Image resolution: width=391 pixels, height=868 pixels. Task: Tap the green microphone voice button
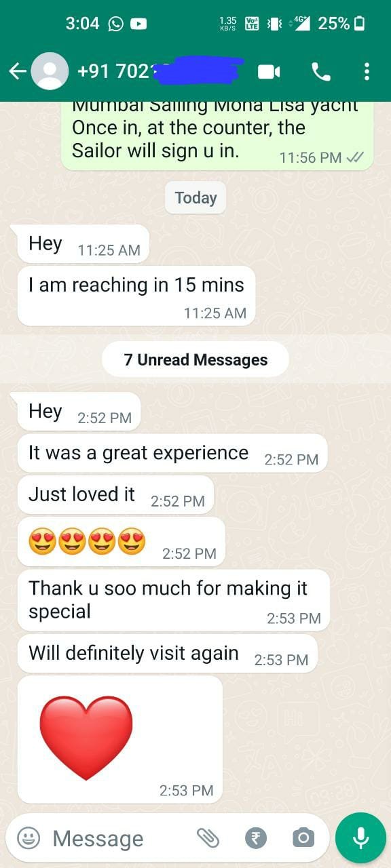[x=361, y=838]
